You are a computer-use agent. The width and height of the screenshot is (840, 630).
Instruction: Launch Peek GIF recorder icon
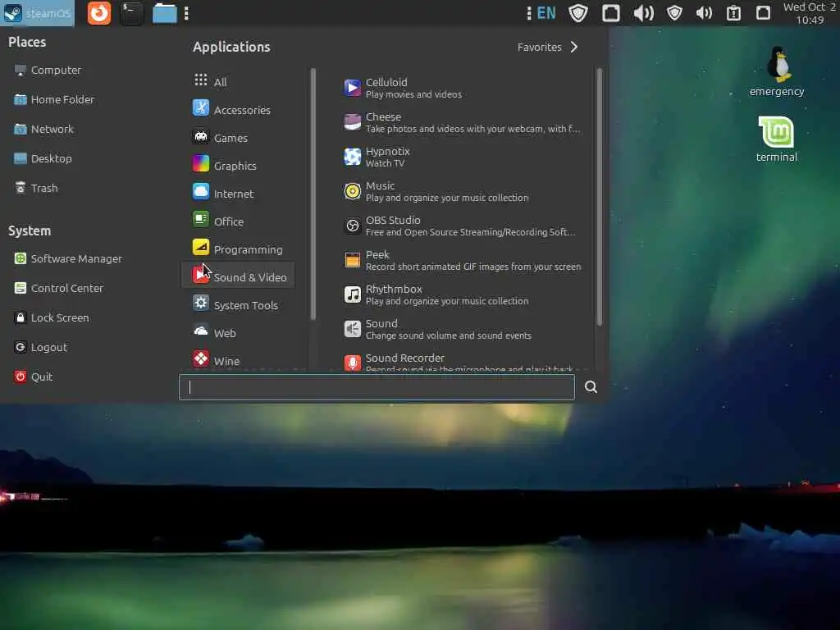pyautogui.click(x=352, y=260)
